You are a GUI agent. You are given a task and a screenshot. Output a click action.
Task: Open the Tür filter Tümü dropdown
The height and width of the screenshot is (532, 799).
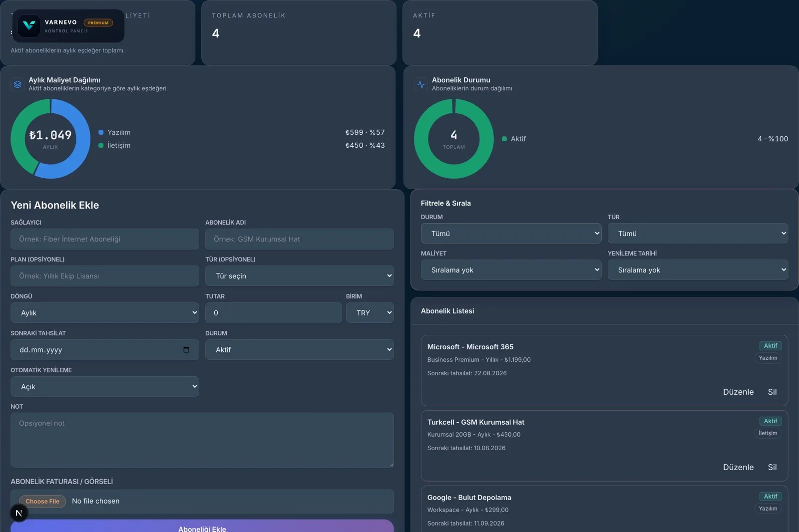pos(698,234)
